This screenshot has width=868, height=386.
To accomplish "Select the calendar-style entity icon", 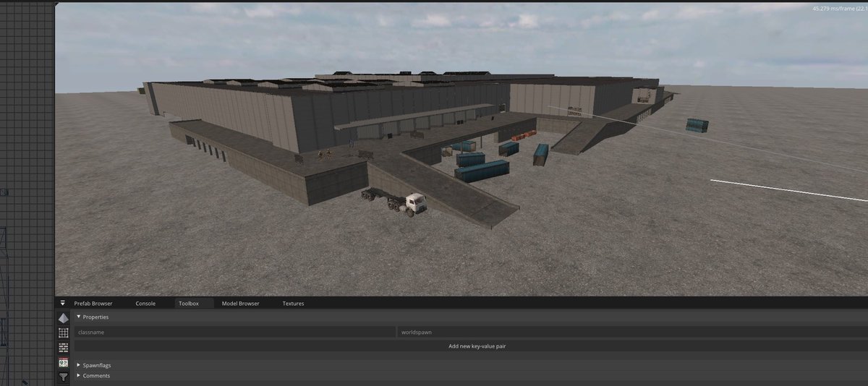I will pyautogui.click(x=64, y=362).
